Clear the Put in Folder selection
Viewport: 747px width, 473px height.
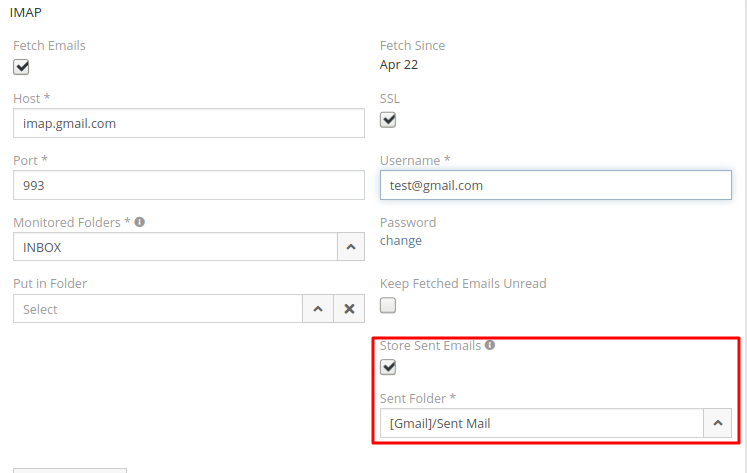(349, 309)
